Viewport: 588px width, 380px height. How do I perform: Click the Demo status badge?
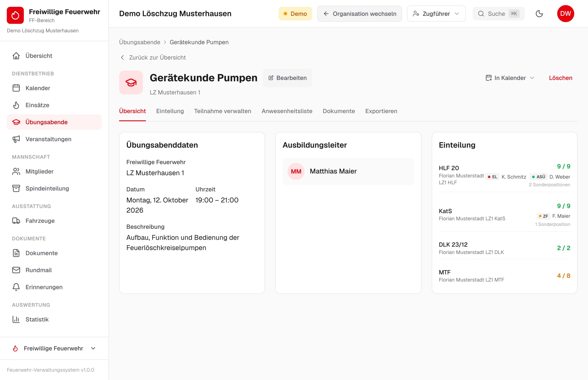[295, 14]
